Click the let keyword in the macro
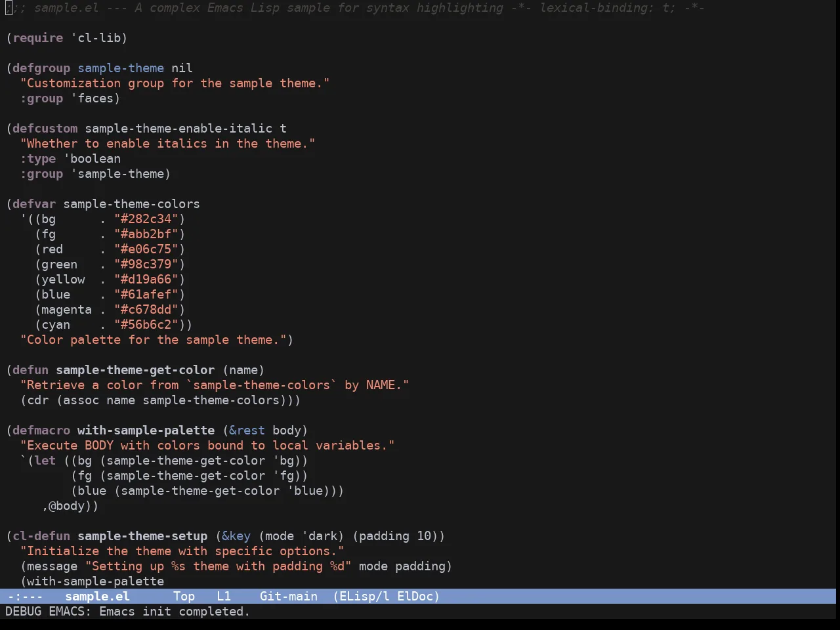 45,461
